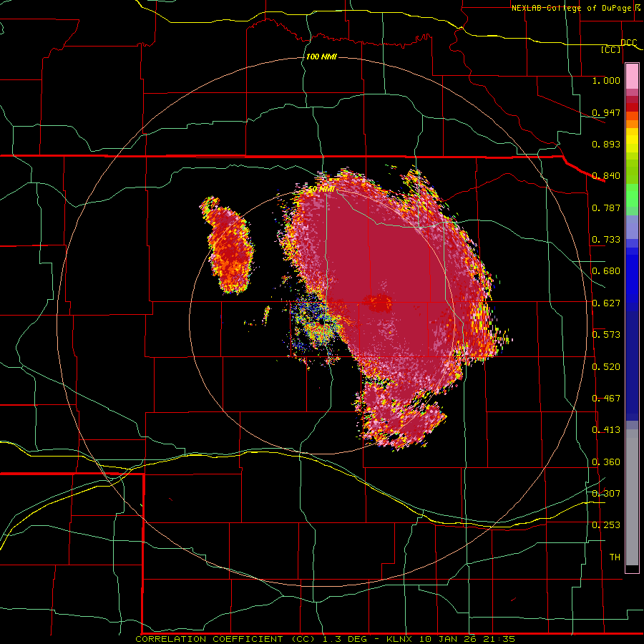Select the 0.733 scale value
644x644 pixels.
(606, 240)
